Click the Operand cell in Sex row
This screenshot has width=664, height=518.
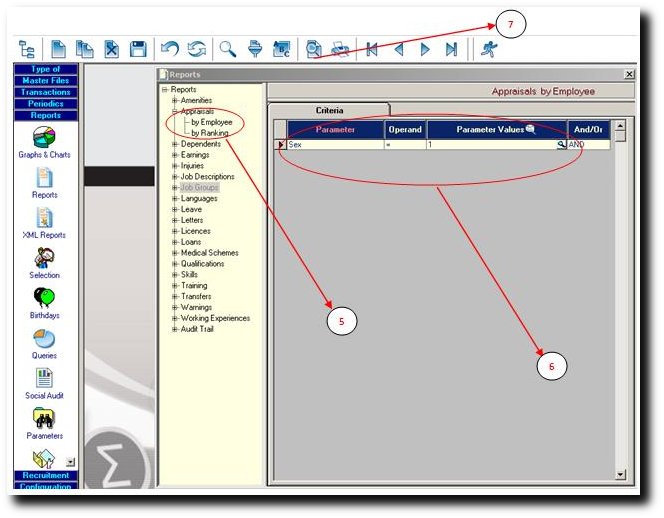click(x=405, y=145)
